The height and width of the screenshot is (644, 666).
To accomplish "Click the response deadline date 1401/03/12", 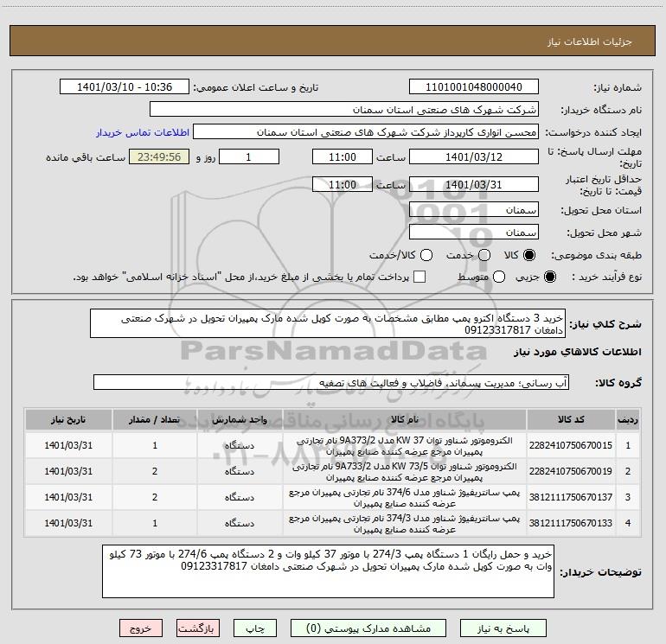I will [x=474, y=157].
